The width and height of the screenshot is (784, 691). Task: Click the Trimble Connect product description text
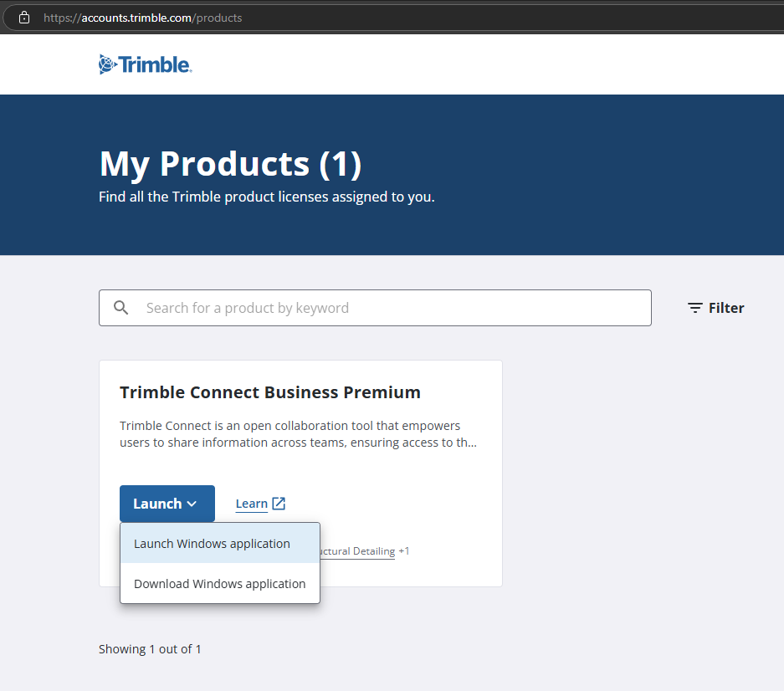[x=298, y=434]
